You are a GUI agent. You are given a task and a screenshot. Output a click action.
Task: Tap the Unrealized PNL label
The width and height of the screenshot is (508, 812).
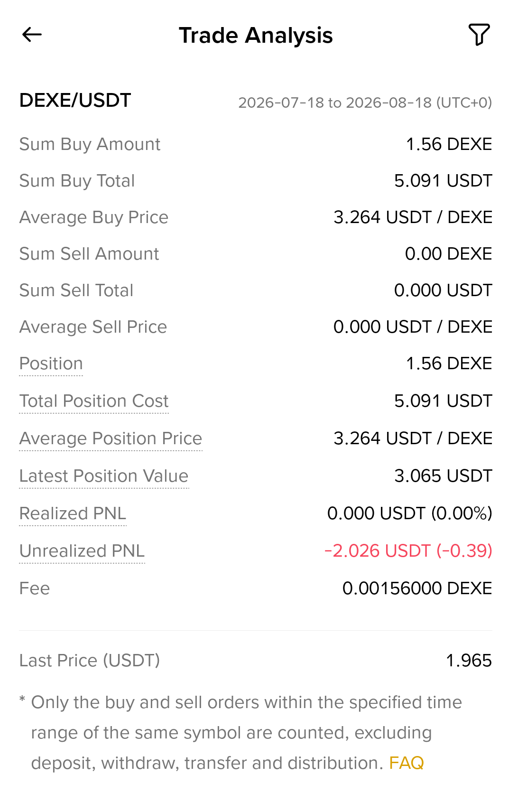[x=82, y=551]
